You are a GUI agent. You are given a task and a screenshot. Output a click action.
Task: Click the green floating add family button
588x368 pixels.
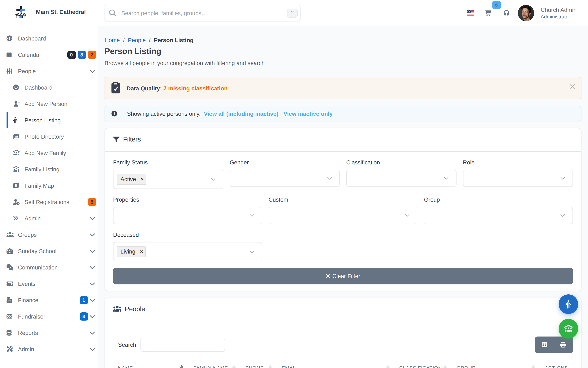coord(568,329)
